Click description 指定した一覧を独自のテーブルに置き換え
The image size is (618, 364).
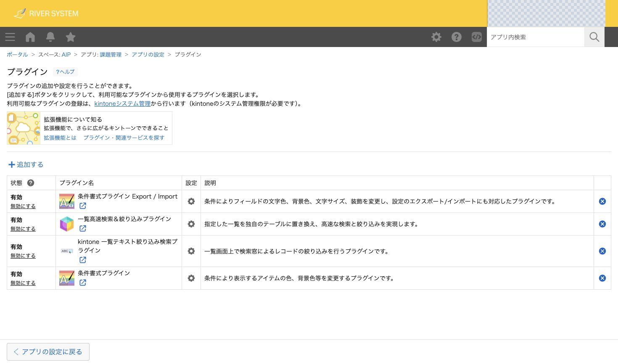[x=311, y=224]
